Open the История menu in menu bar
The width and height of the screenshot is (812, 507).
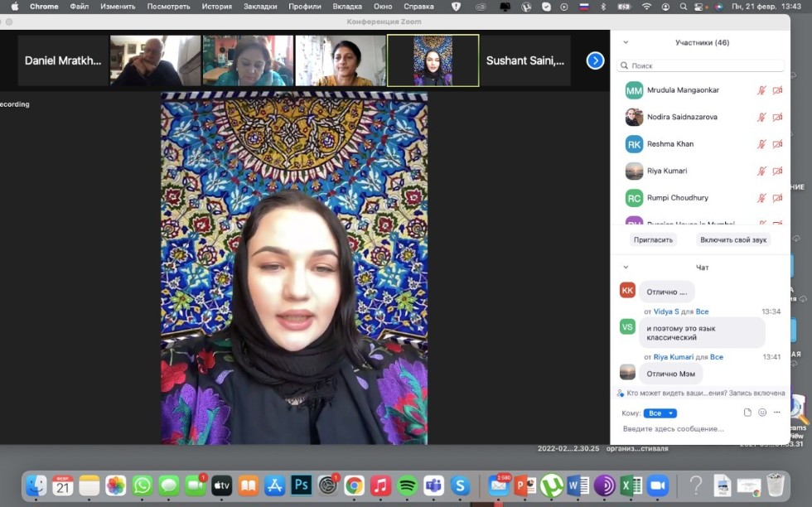[216, 7]
